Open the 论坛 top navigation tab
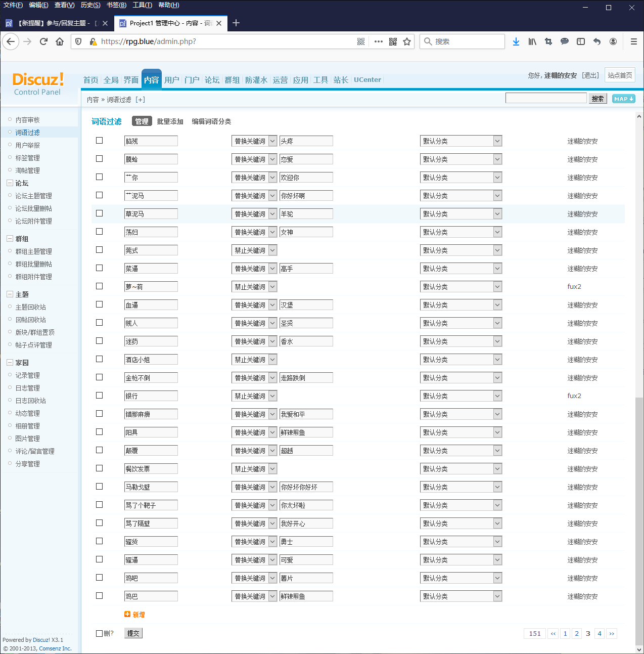 (212, 80)
